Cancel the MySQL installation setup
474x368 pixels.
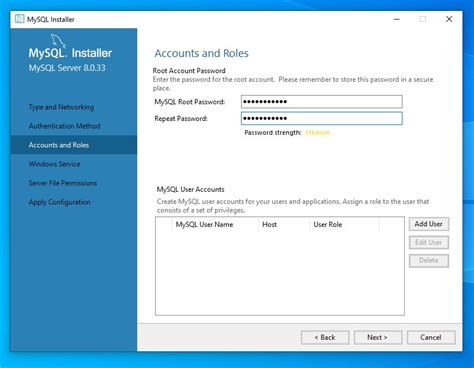[431, 337]
